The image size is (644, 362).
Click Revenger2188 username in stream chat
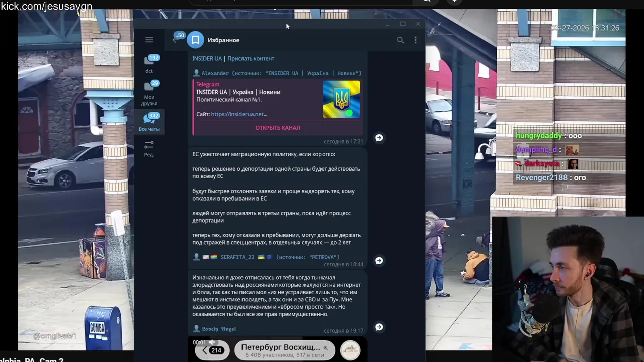click(x=541, y=177)
